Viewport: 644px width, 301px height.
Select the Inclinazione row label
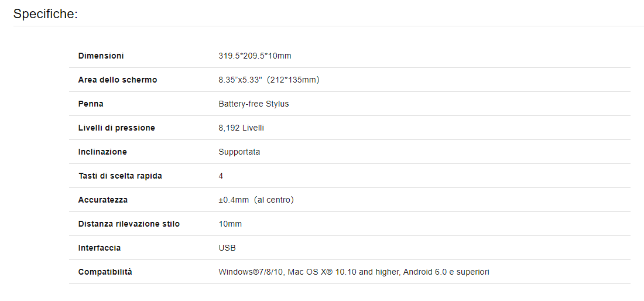coord(102,152)
